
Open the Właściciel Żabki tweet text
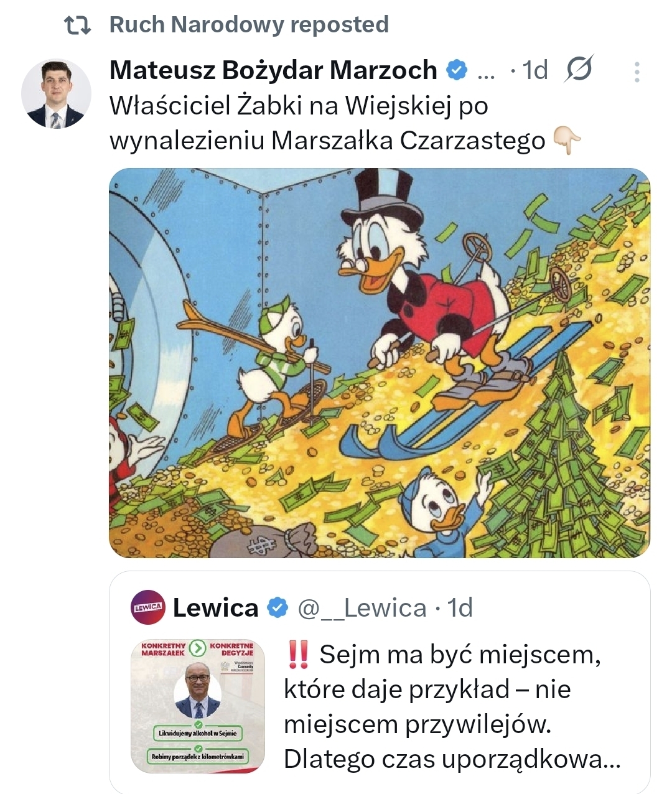tap(327, 123)
